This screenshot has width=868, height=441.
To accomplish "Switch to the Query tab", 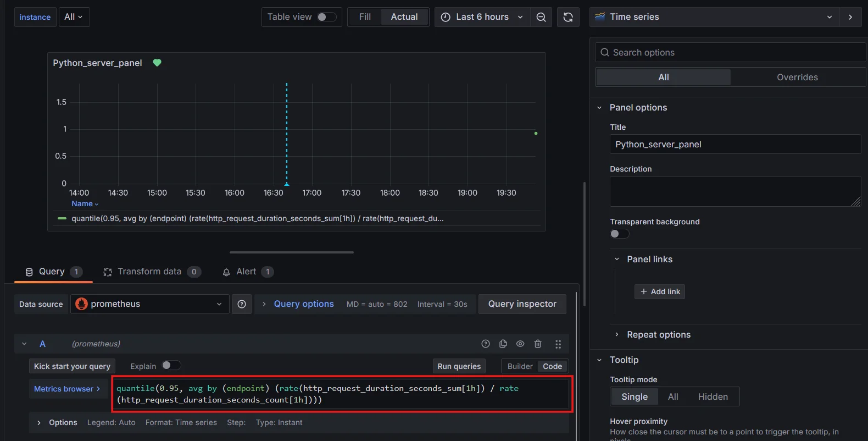I will pyautogui.click(x=53, y=272).
